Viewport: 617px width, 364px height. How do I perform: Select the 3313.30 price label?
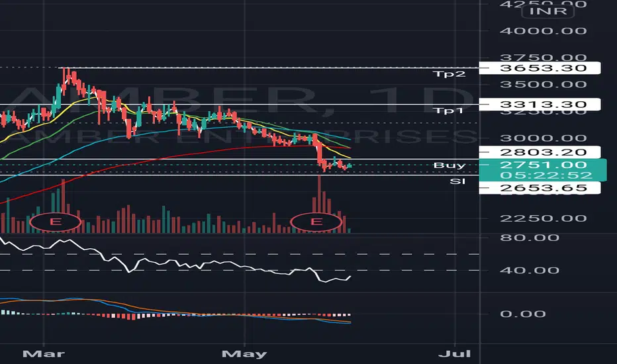point(540,105)
